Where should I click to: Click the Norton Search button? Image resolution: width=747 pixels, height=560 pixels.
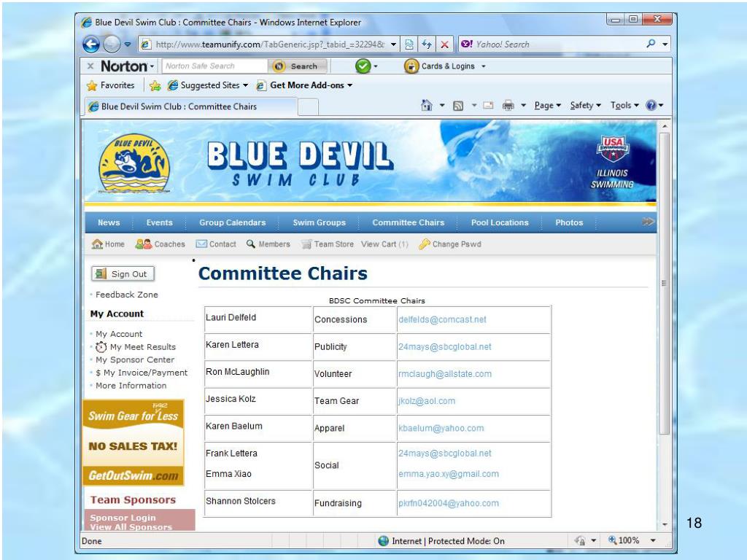point(298,66)
